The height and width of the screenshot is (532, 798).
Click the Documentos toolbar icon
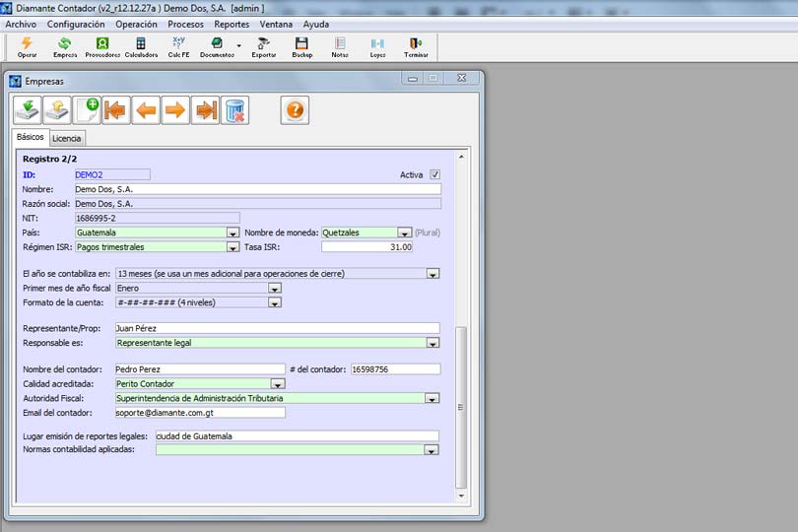coord(218,47)
